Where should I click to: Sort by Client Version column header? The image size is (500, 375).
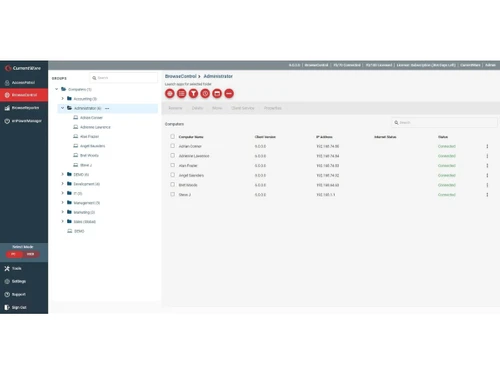pos(265,137)
